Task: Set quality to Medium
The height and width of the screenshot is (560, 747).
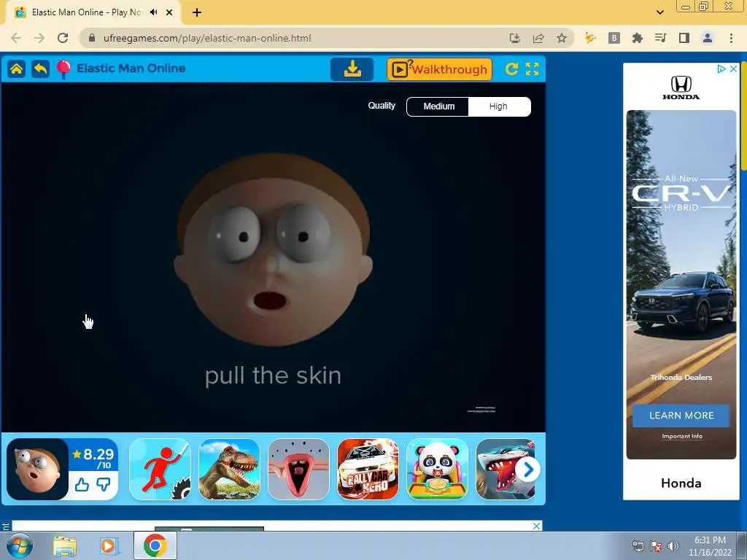Action: coord(438,106)
